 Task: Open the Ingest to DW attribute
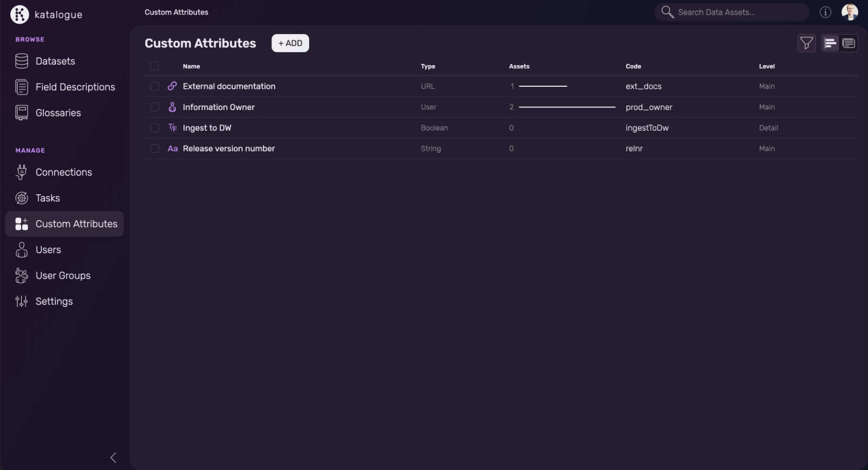pos(207,128)
